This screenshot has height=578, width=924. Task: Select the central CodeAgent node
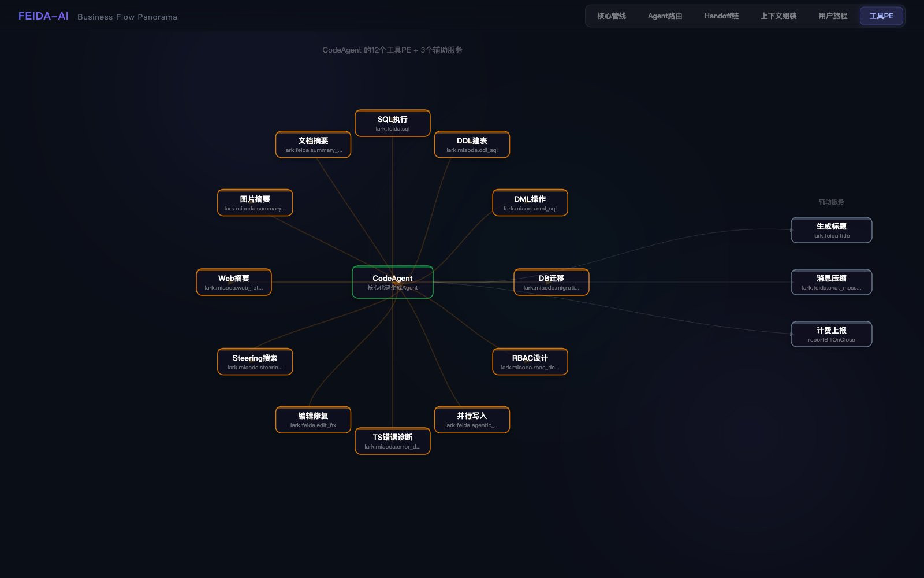tap(393, 282)
